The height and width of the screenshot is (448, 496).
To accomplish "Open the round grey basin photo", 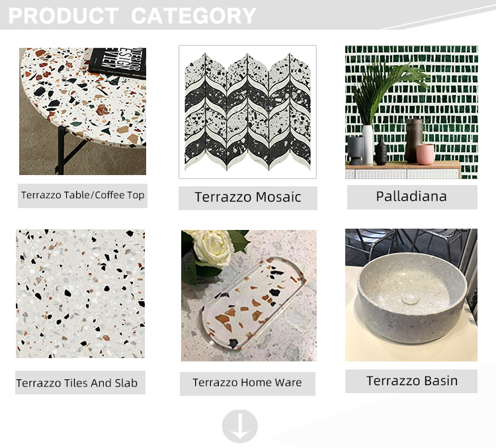I will click(x=411, y=295).
